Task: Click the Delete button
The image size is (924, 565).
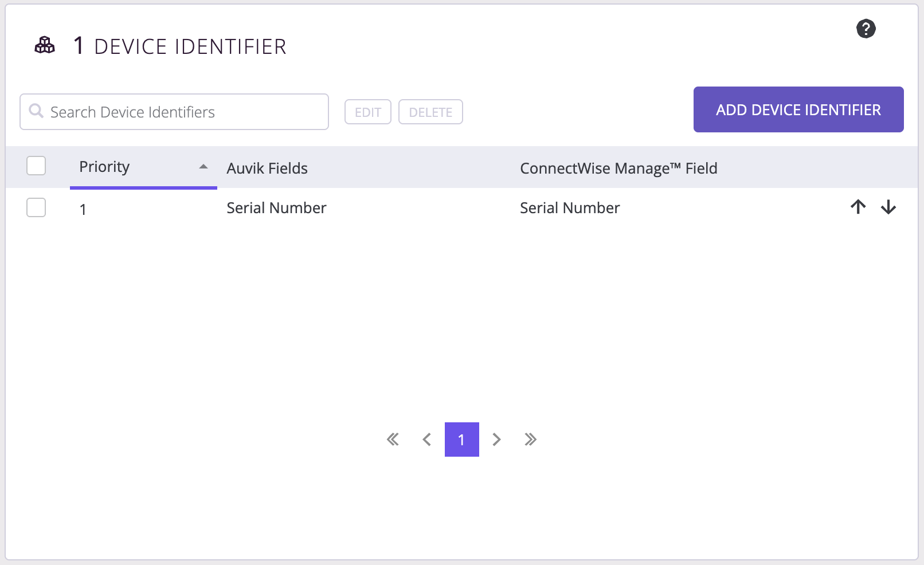Action: tap(430, 112)
